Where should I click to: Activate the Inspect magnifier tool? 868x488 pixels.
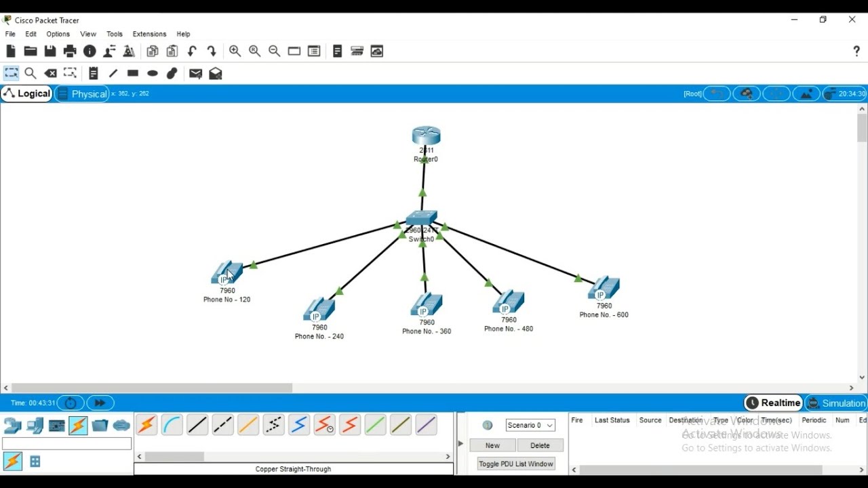coord(31,73)
